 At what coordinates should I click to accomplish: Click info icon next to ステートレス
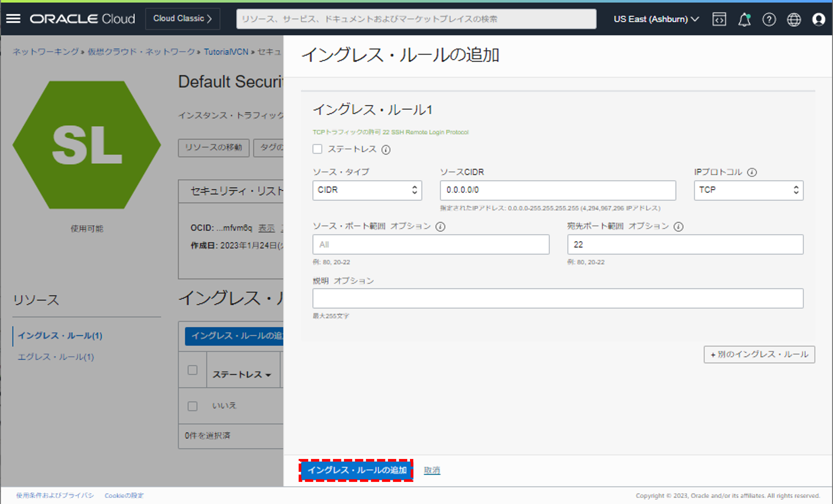coord(386,150)
